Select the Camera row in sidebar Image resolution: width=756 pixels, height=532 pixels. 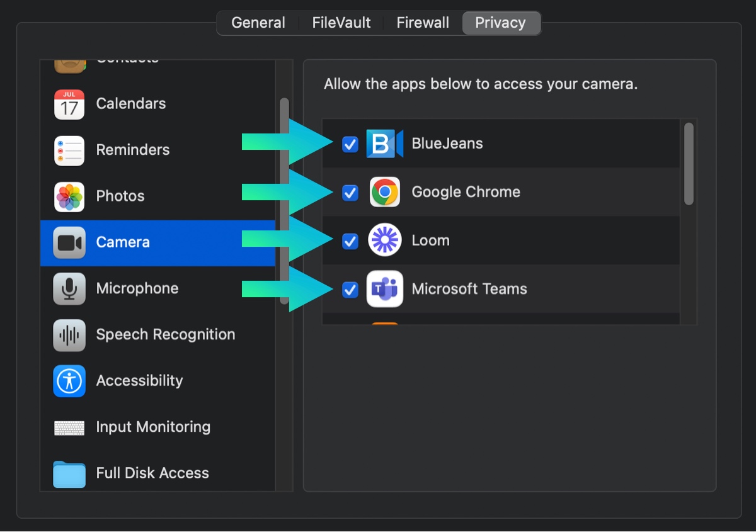(x=157, y=243)
